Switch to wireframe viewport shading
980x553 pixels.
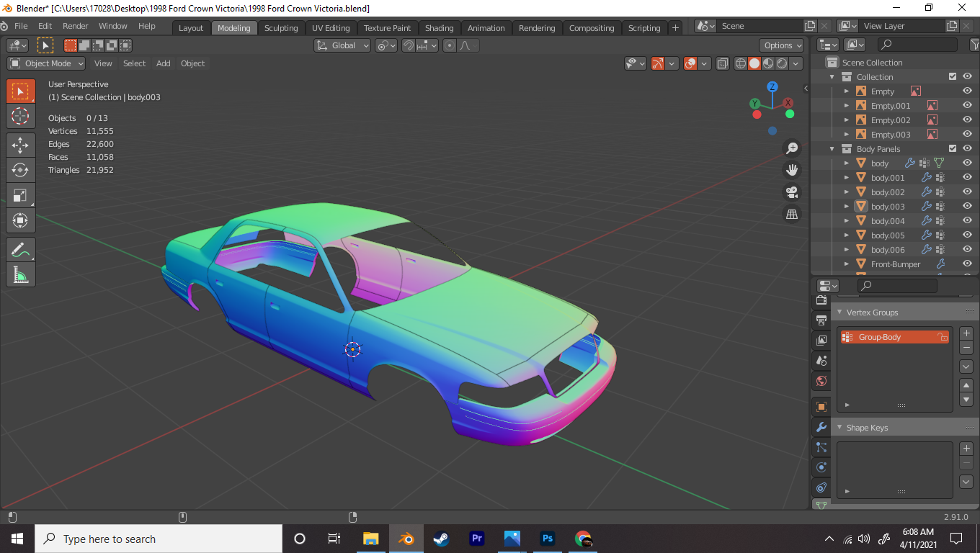click(x=741, y=63)
